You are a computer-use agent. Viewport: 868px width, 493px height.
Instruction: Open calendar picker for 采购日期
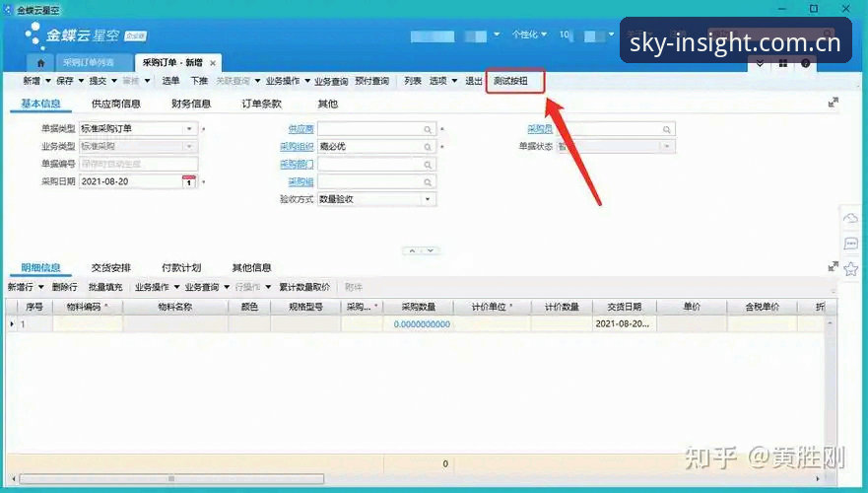(189, 181)
